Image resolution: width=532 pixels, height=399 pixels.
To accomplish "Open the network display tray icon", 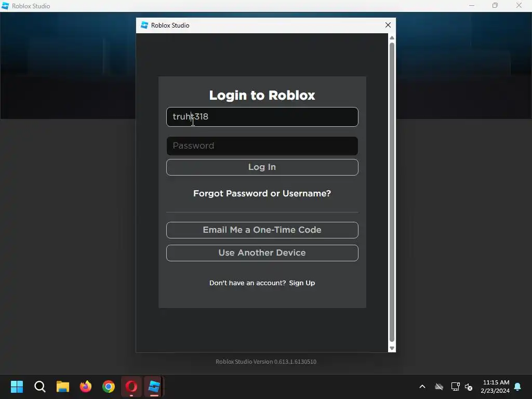I will [x=455, y=387].
